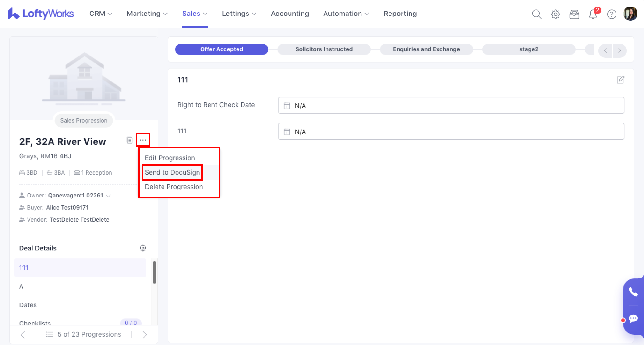The width and height of the screenshot is (644, 345).
Task: Expand the Automation menu dropdown
Action: point(346,14)
